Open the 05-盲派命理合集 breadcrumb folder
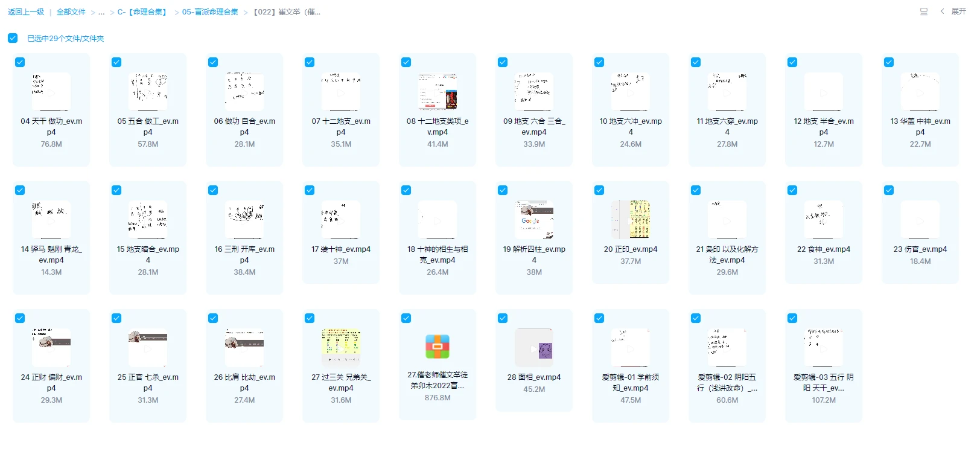The image size is (980, 451). [210, 11]
